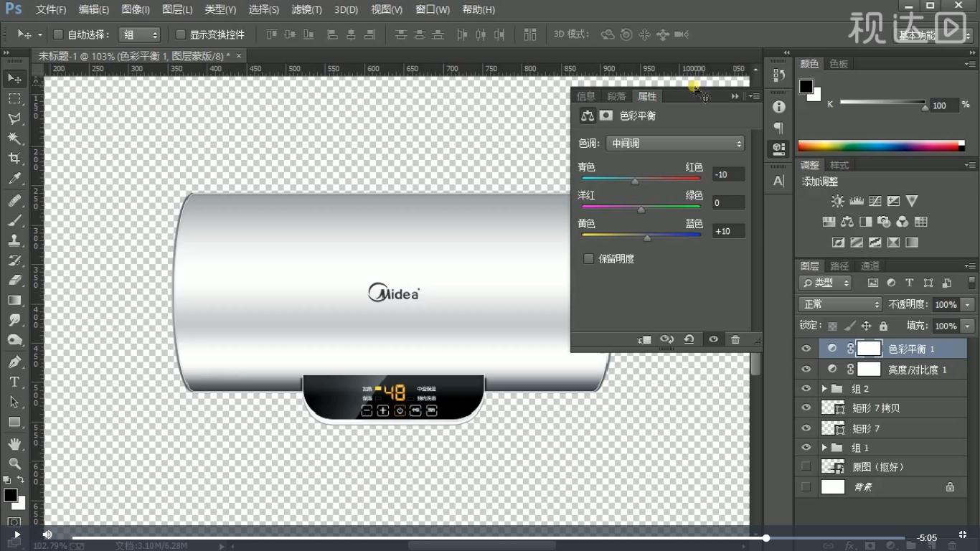Click the layer mask icon in Properties
This screenshot has height=551, width=980.
[x=606, y=116]
